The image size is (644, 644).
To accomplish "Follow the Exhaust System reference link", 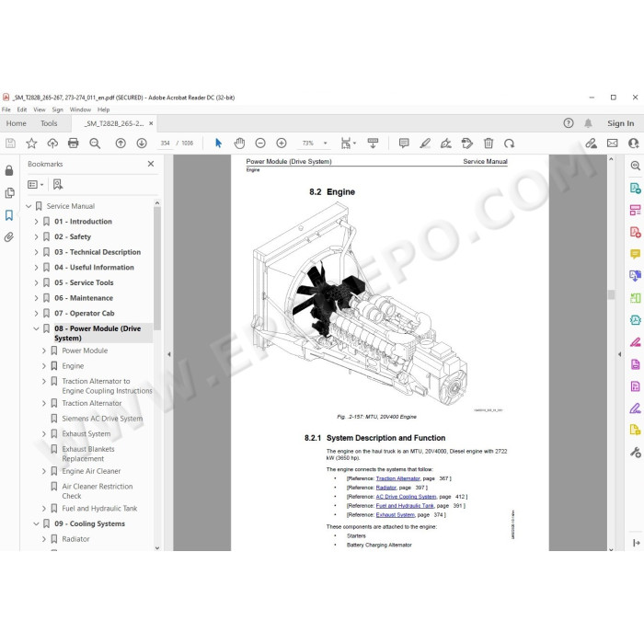I will tap(395, 514).
